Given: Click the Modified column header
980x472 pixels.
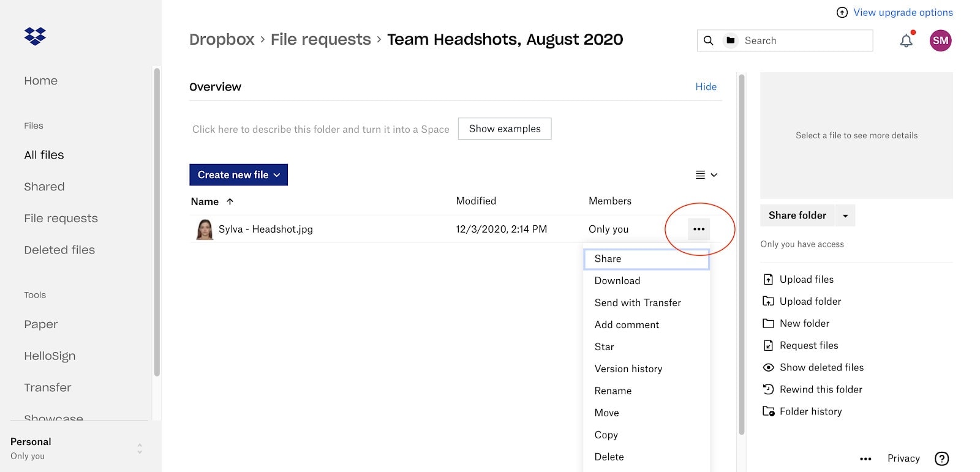Looking at the screenshot, I should [x=476, y=201].
